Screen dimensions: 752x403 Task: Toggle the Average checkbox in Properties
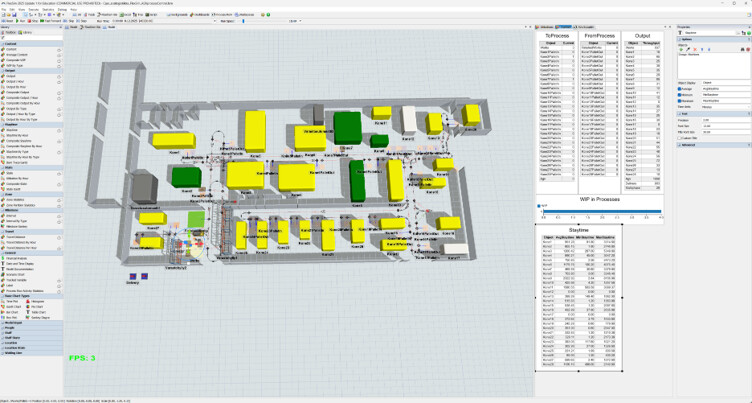680,89
